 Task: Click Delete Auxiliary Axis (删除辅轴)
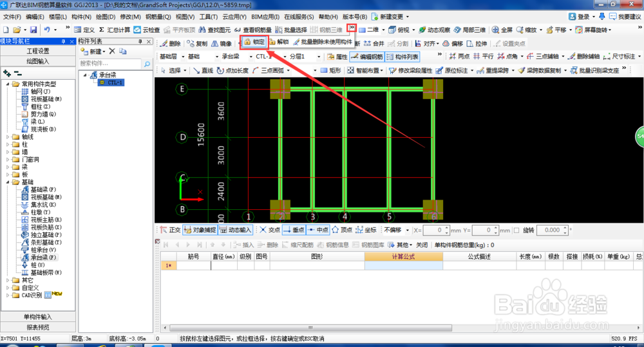[x=583, y=56]
